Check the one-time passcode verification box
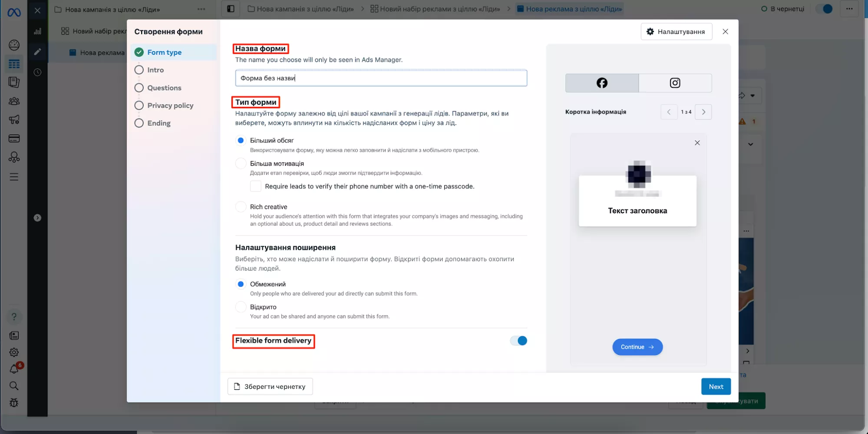The image size is (868, 434). click(256, 186)
